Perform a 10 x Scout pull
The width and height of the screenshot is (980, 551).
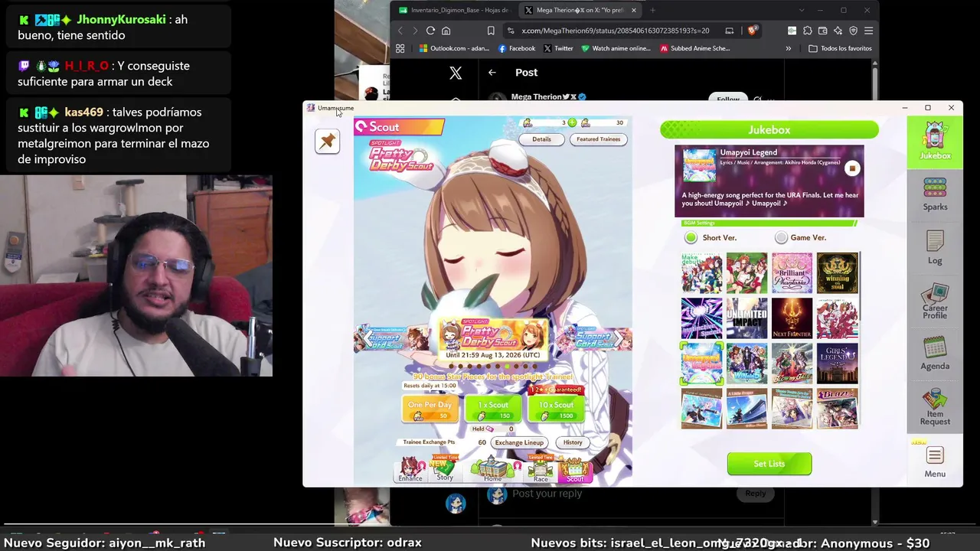point(556,409)
